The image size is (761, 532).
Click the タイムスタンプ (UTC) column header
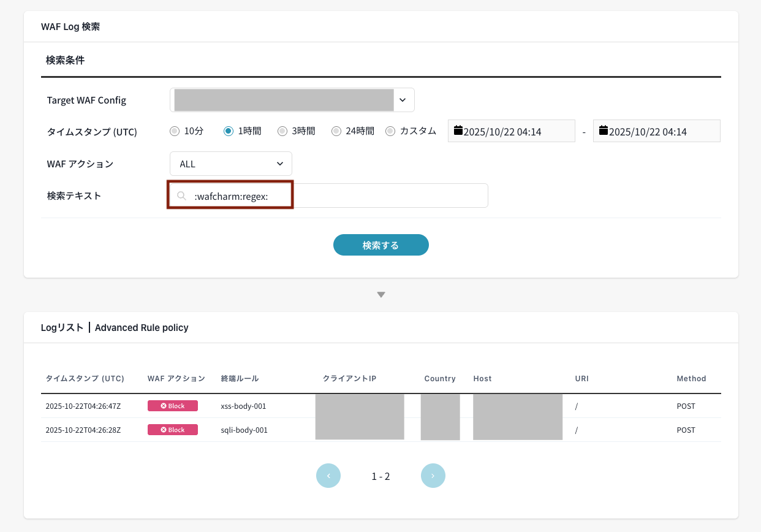pyautogui.click(x=85, y=379)
